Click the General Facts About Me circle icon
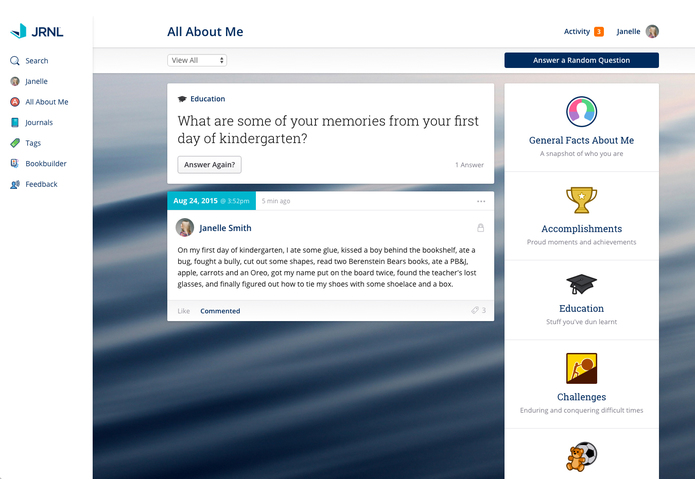 click(x=582, y=112)
